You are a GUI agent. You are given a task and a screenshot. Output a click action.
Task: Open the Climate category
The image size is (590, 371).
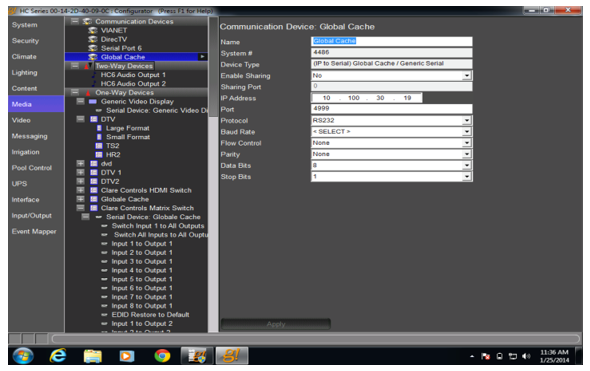(24, 56)
